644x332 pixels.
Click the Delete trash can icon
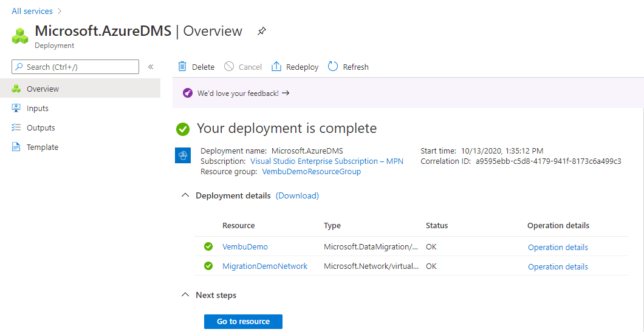coord(182,67)
